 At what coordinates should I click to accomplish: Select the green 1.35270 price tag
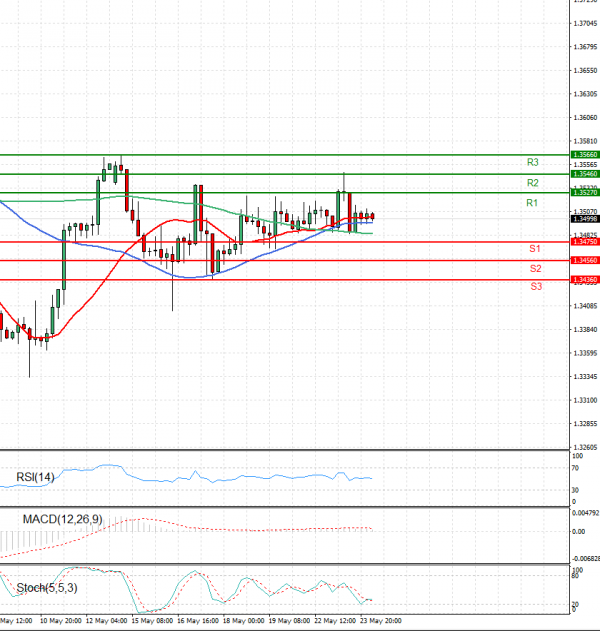585,193
